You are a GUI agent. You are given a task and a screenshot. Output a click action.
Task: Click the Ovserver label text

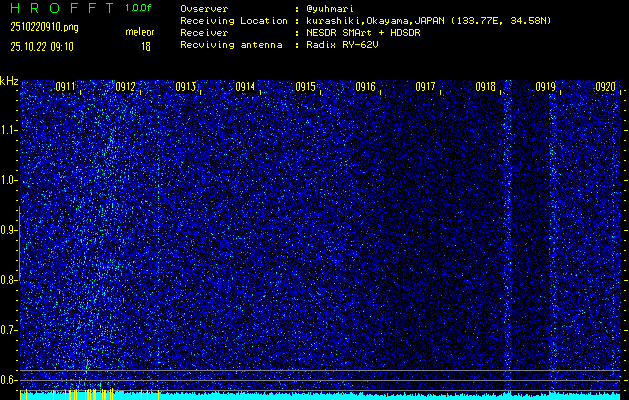(204, 9)
